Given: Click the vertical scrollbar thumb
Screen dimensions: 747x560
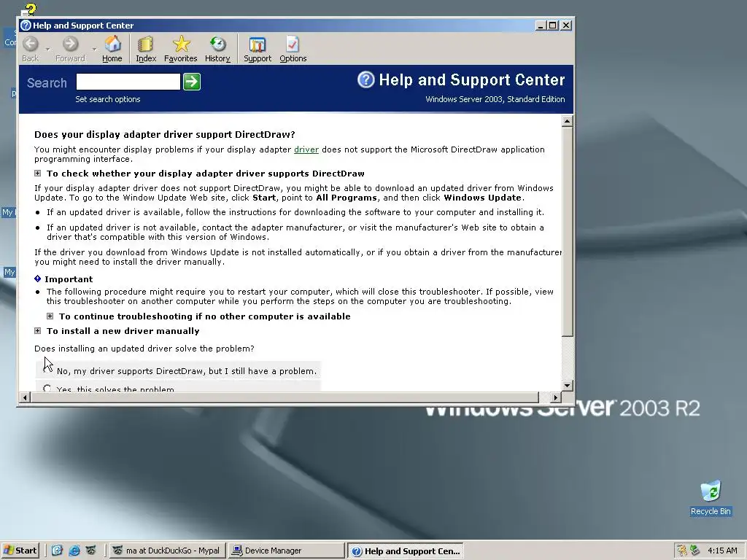Looking at the screenshot, I should [x=567, y=231].
